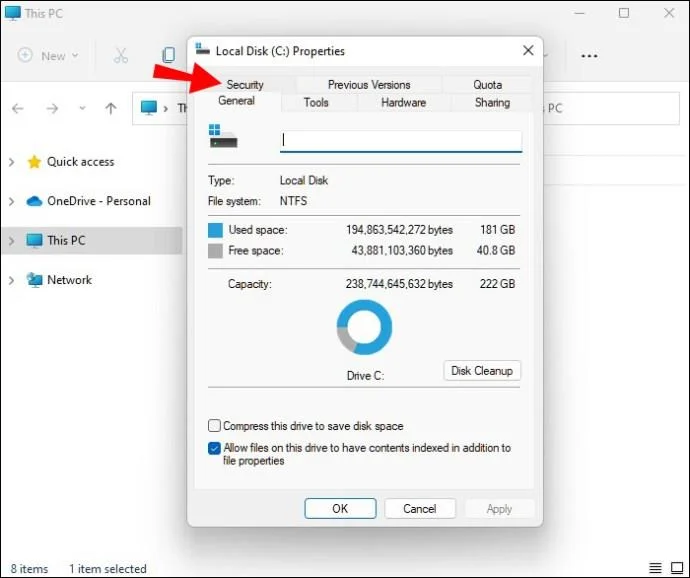Click the drive icon in General tab
This screenshot has height=578, width=690.
coord(223,136)
